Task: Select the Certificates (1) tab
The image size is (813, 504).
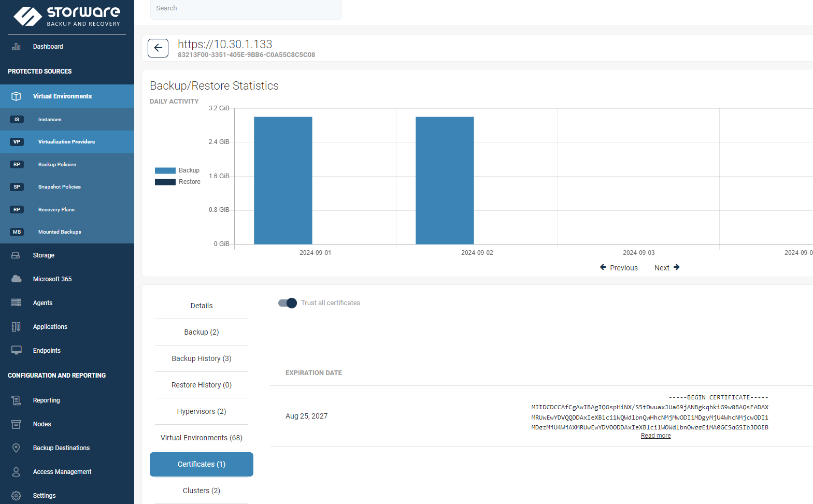Action: point(202,464)
